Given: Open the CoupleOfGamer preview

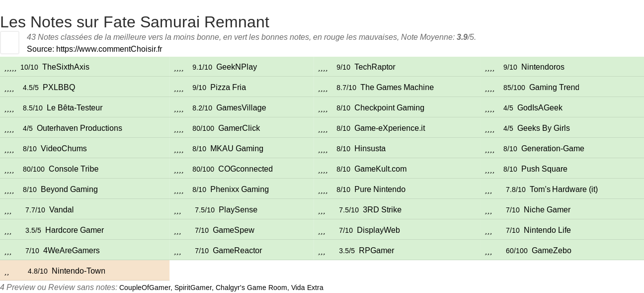Looking at the screenshot, I should (x=145, y=288).
